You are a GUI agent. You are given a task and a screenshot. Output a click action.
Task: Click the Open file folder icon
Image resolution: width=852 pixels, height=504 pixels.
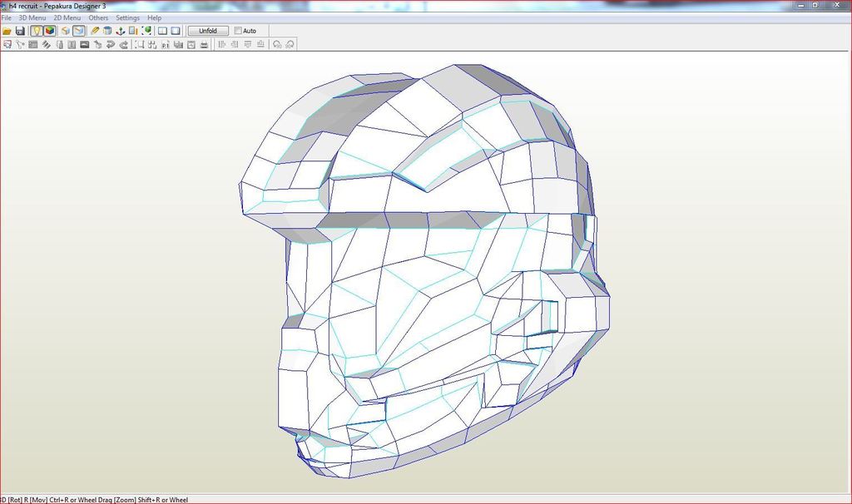coord(7,31)
